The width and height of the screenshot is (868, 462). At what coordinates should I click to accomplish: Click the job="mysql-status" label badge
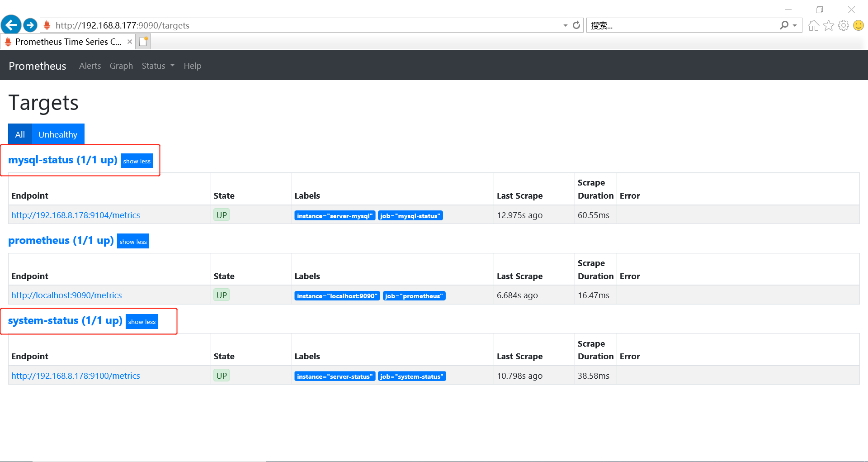tap(410, 216)
